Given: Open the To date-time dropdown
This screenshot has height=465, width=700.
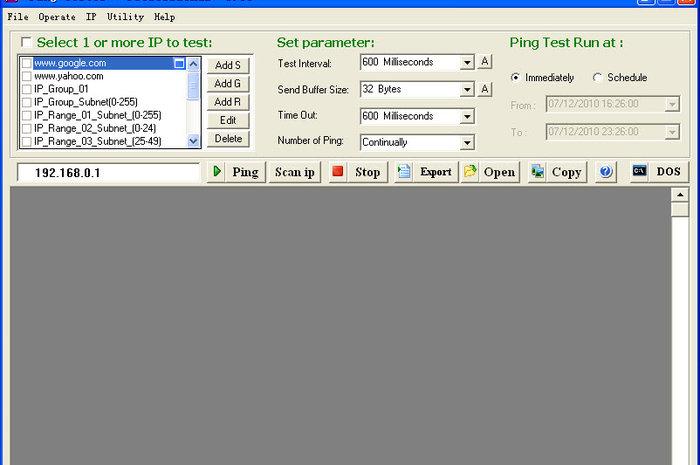Looking at the screenshot, I should (x=672, y=132).
